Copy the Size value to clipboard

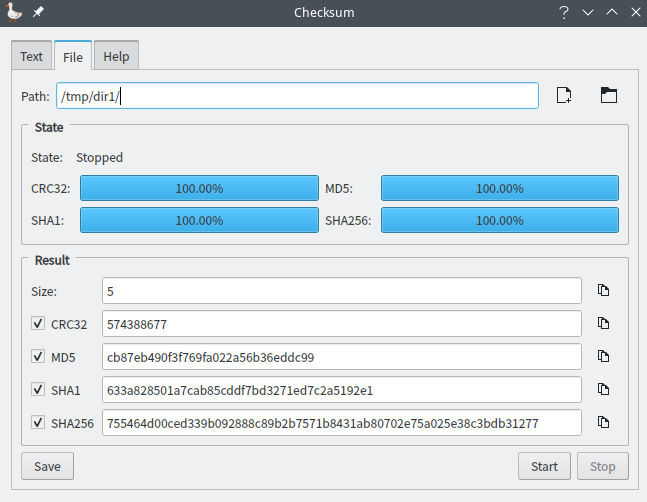tap(603, 291)
